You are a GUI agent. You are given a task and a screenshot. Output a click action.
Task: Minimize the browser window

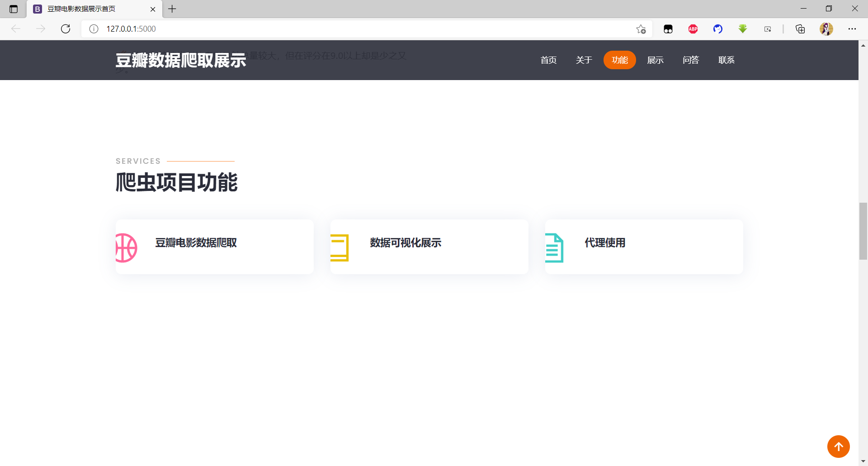tap(803, 9)
